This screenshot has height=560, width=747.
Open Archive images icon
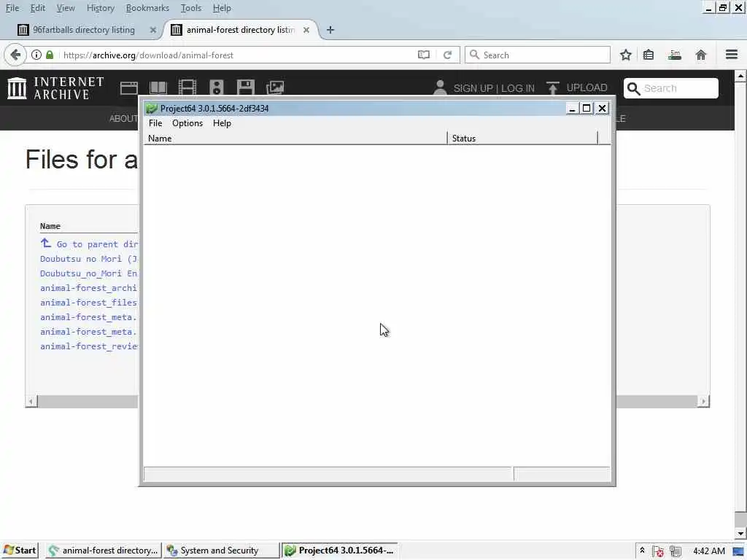275,87
